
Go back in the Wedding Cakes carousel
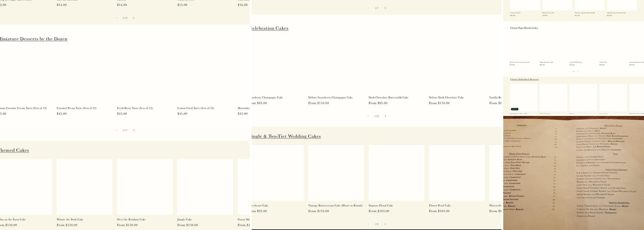(x=368, y=224)
